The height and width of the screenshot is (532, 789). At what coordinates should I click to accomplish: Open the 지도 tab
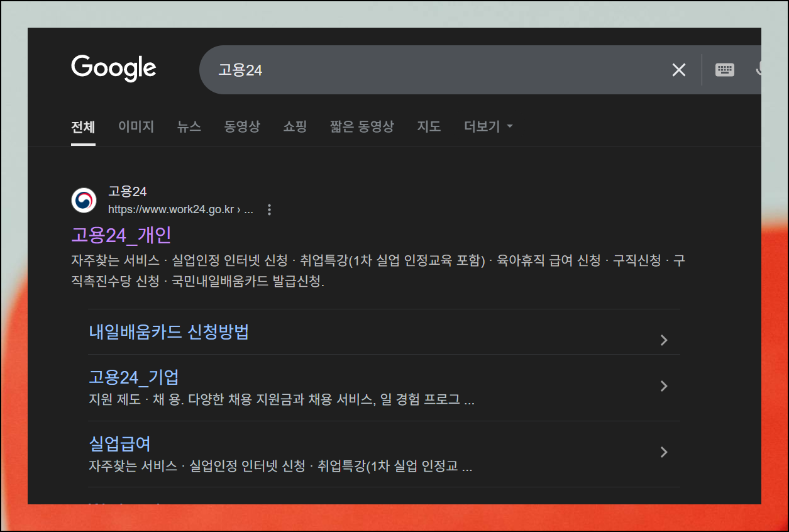pos(429,126)
